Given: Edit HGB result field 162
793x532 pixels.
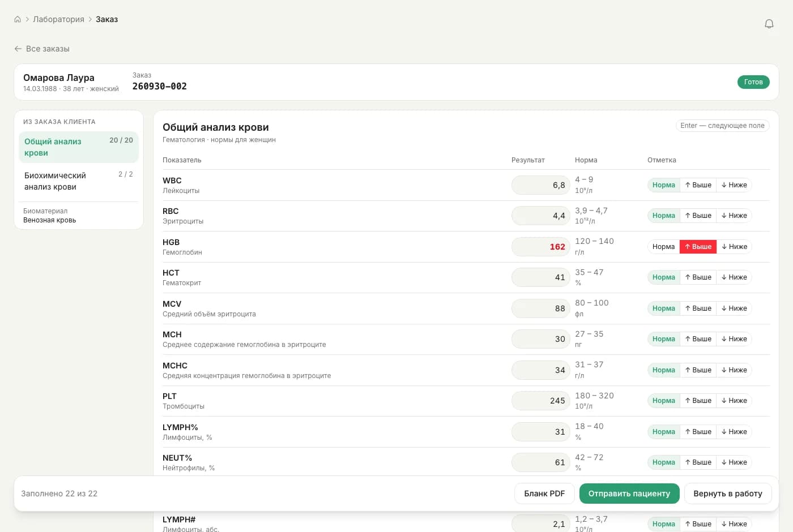Looking at the screenshot, I should coord(541,247).
